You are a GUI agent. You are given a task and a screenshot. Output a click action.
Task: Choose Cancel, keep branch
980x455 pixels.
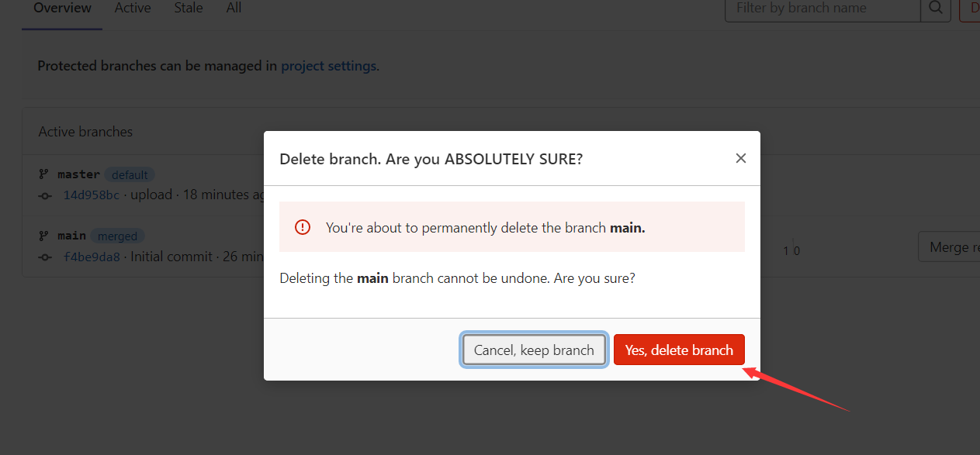pos(534,350)
